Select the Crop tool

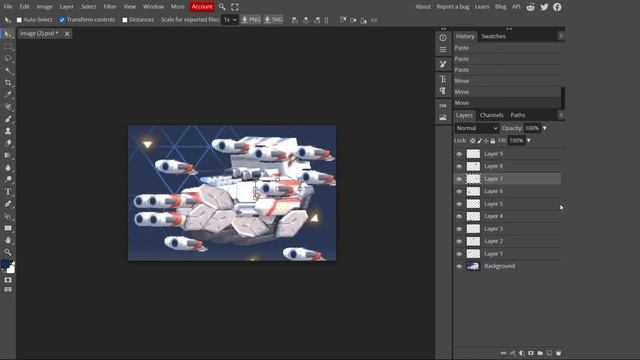pos(8,82)
